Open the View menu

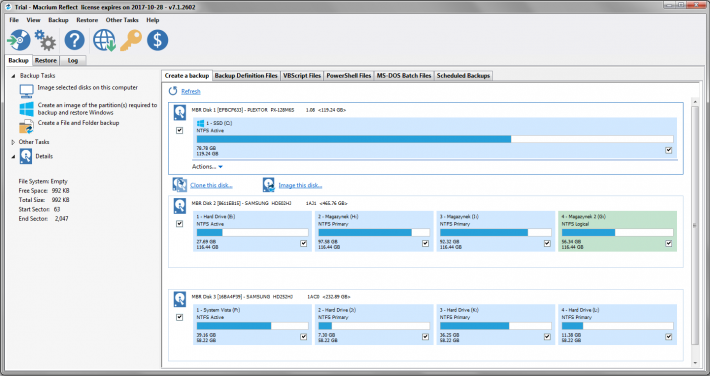[x=34, y=20]
